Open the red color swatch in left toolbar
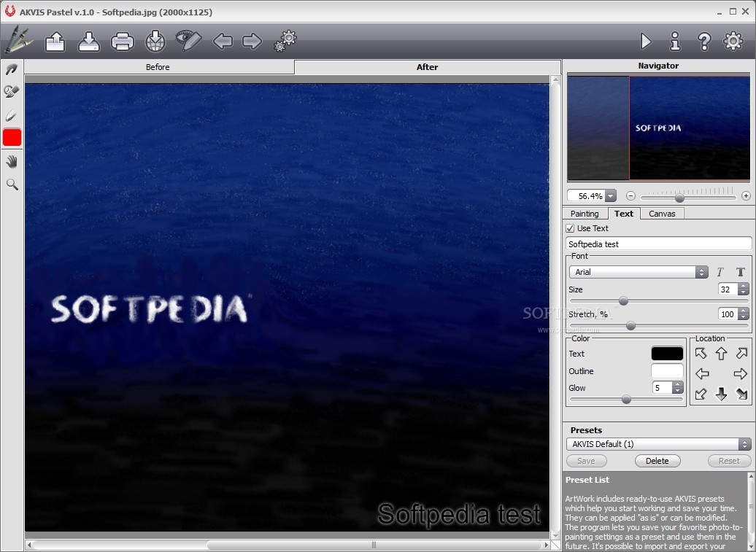Viewport: 756px width, 552px height. [12, 137]
